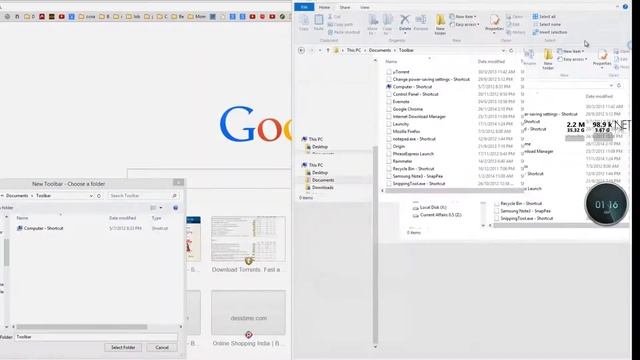Screen dimensions: 640x360
Task: Sort by the Name column in Explorer
Action: (x=391, y=62)
